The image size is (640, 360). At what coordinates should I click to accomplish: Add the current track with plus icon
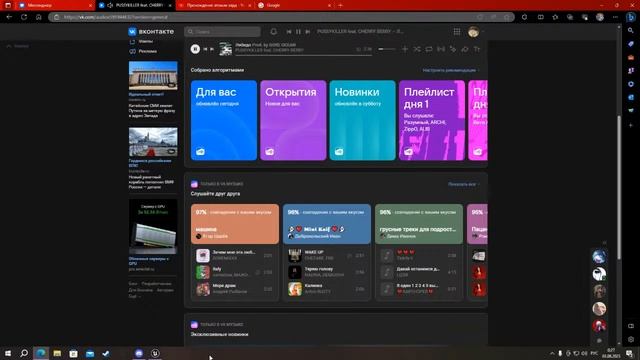[405, 49]
